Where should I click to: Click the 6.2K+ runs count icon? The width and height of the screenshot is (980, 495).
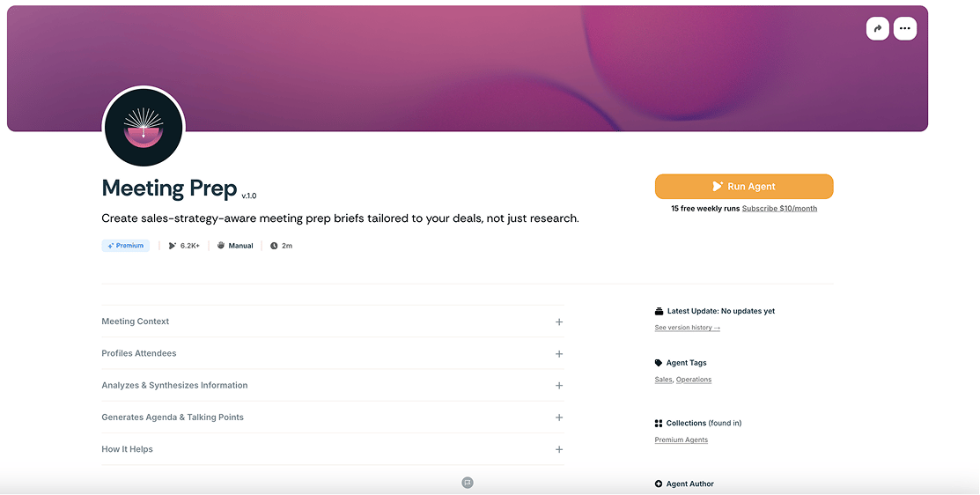pyautogui.click(x=173, y=246)
